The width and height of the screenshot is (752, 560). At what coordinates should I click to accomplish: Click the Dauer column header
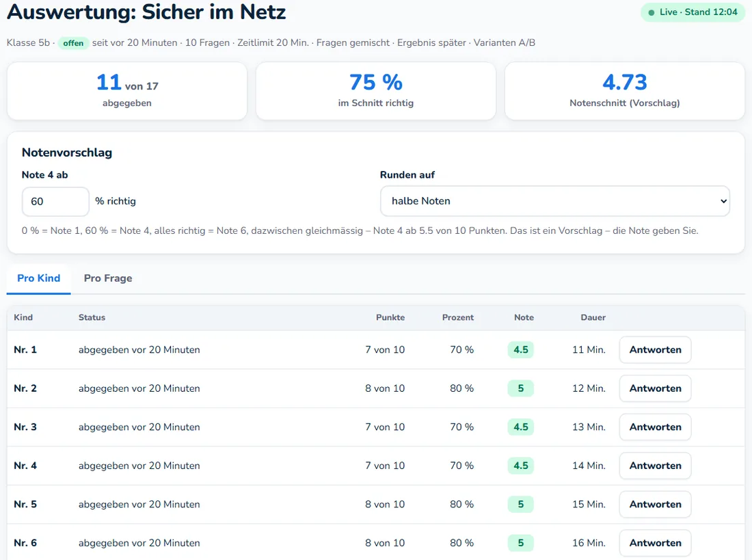[593, 317]
